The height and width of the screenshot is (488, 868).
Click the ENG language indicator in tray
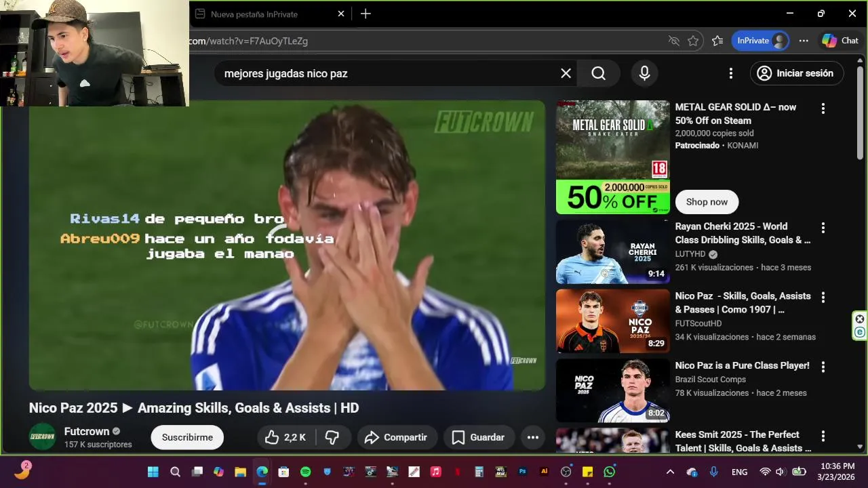740,472
